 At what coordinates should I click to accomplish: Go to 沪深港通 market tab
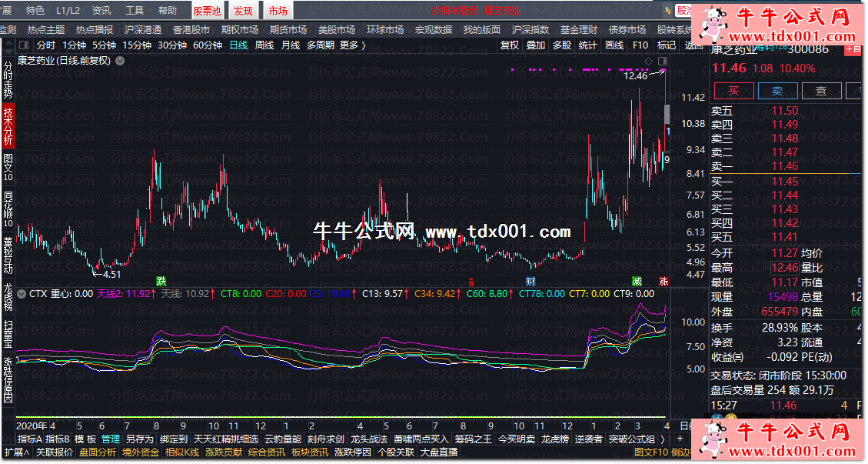point(143,30)
